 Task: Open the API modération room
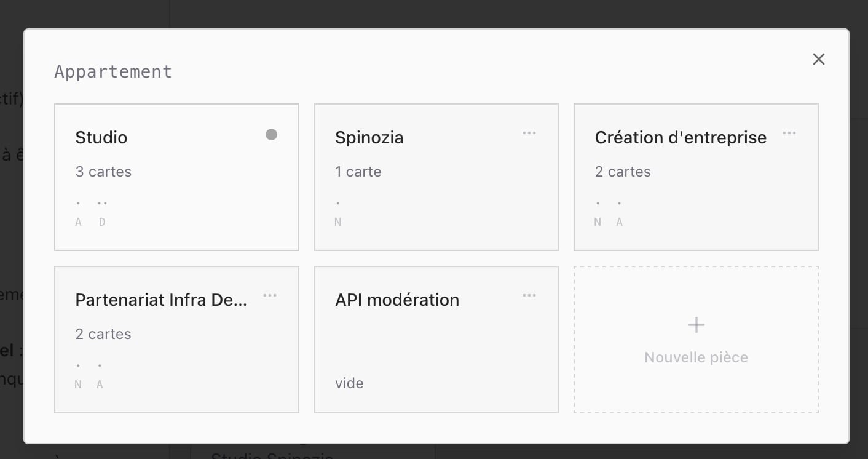397,300
